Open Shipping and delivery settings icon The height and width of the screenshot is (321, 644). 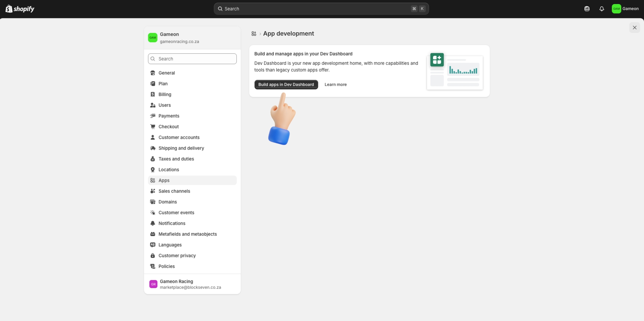coord(153,148)
